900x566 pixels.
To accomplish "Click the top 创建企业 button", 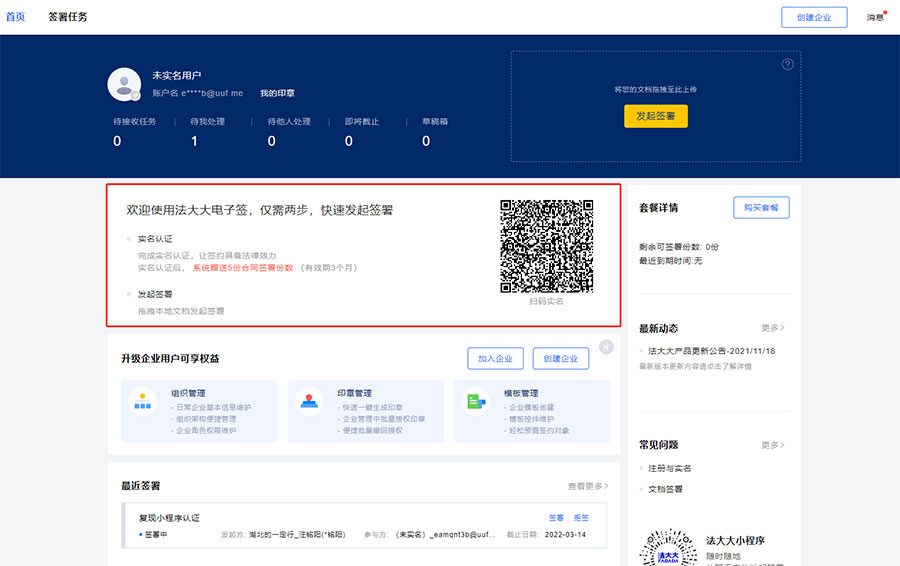I will point(814,17).
